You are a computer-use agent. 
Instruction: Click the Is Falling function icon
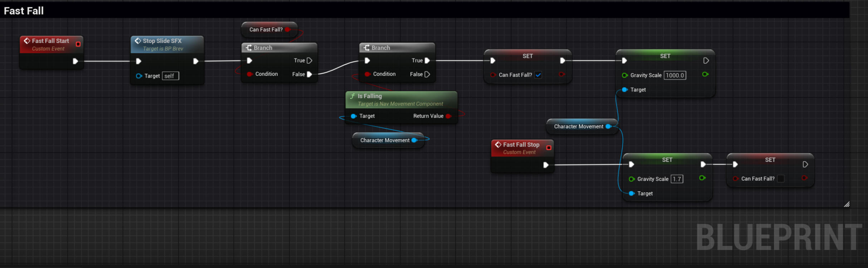pos(352,96)
